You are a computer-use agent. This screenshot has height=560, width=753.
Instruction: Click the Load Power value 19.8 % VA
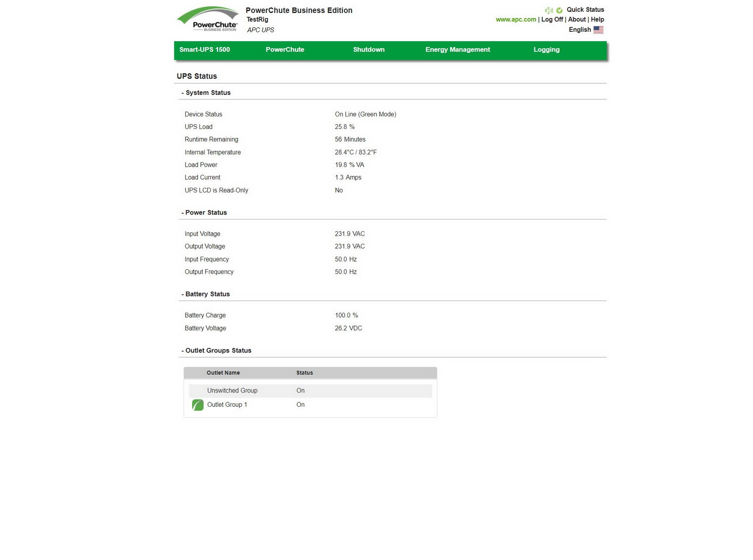pyautogui.click(x=350, y=165)
